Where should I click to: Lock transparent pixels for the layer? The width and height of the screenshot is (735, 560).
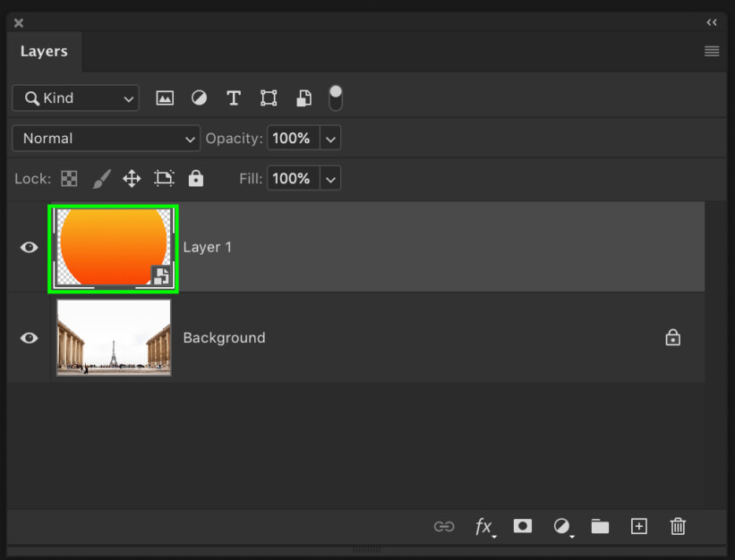click(69, 178)
